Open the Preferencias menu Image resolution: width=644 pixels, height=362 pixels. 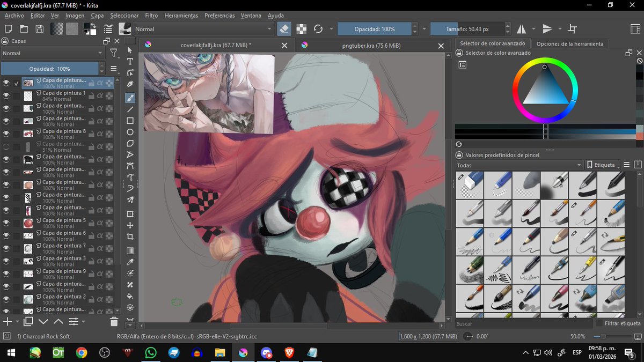[x=219, y=16]
